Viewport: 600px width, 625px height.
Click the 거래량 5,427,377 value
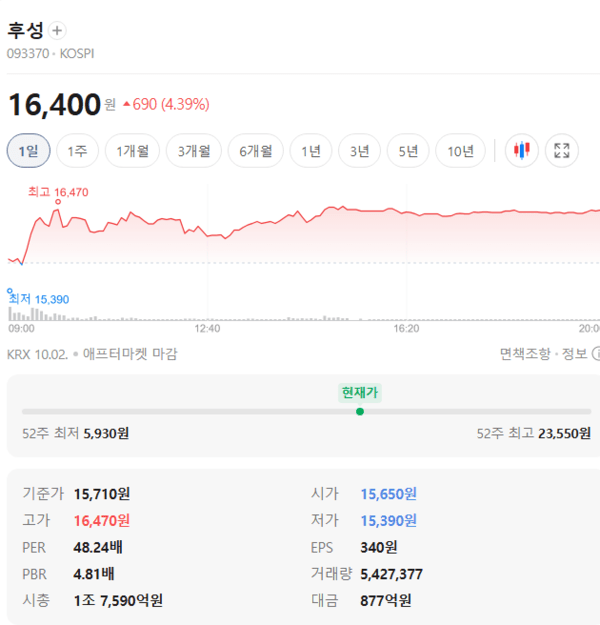[x=391, y=574]
